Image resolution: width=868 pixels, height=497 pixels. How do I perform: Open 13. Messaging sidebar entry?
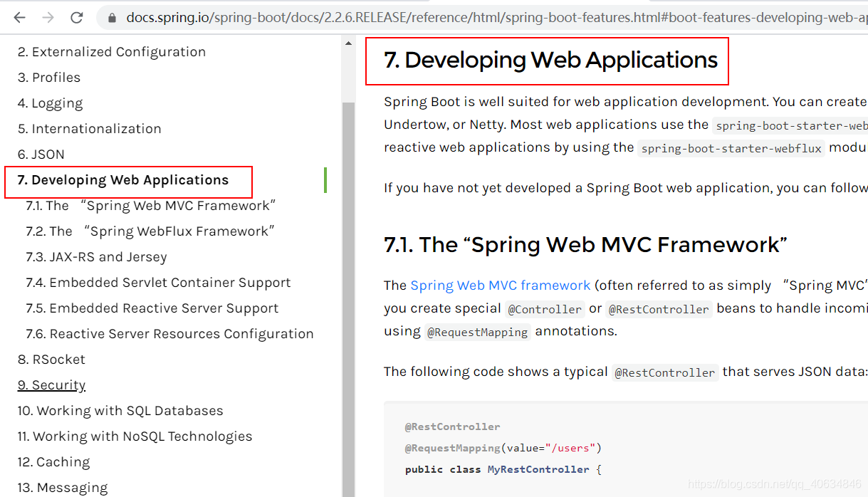pos(63,488)
